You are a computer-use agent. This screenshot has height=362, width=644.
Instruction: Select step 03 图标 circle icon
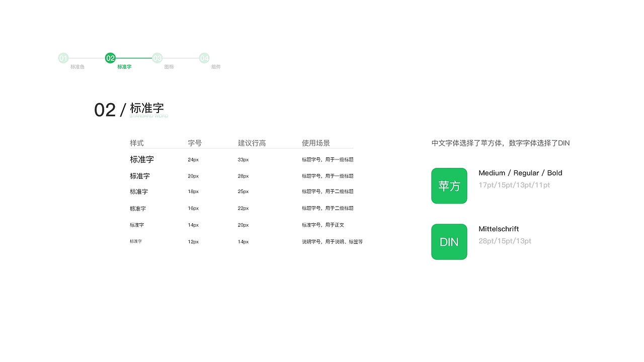pos(157,58)
